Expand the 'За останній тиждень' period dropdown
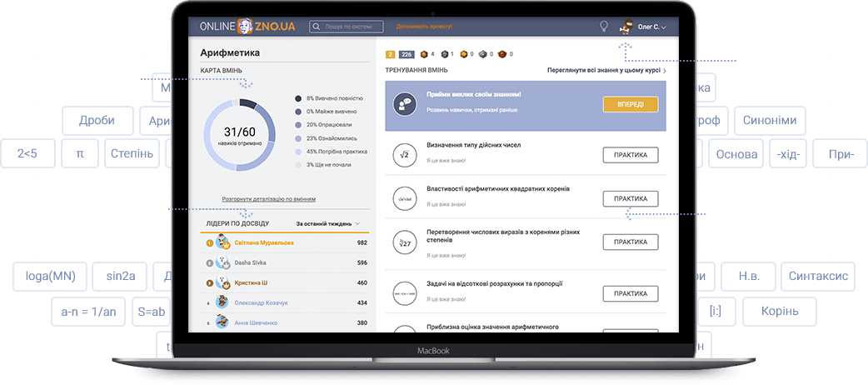The width and height of the screenshot is (868, 385). 328,224
